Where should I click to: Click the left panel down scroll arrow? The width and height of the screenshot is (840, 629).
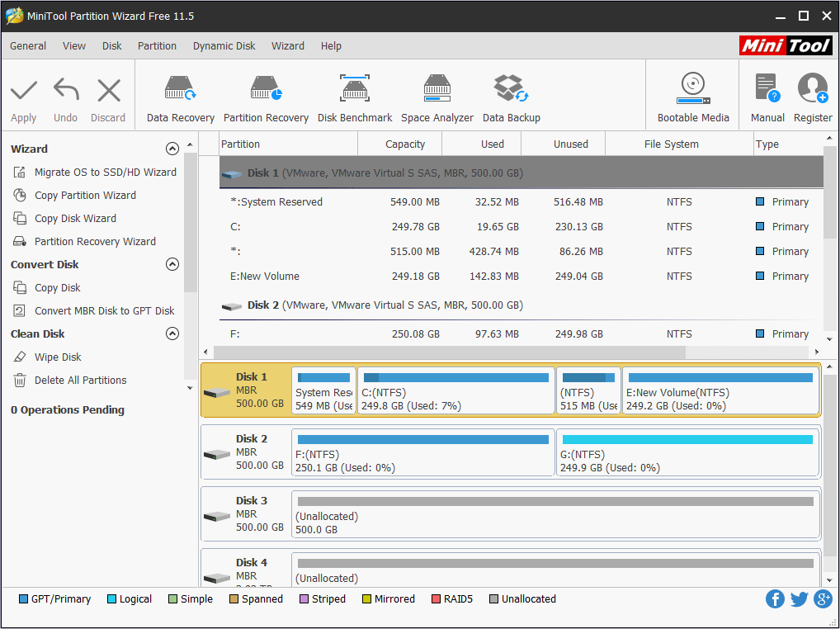click(190, 388)
